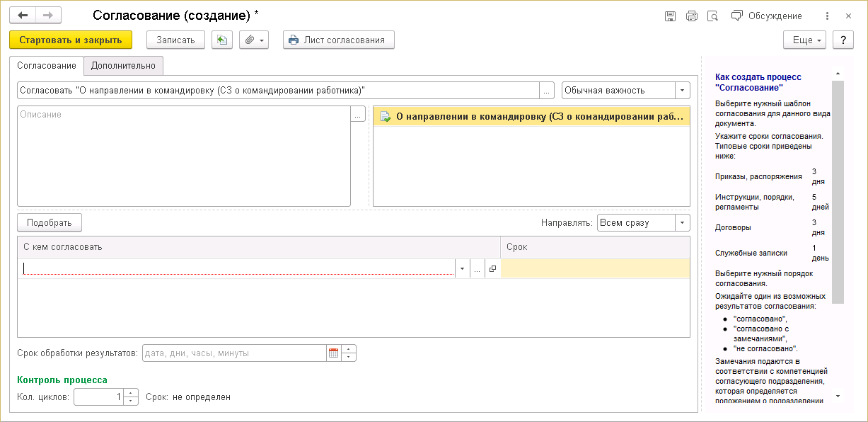Select the Согласование tab
The image size is (868, 422).
(47, 66)
